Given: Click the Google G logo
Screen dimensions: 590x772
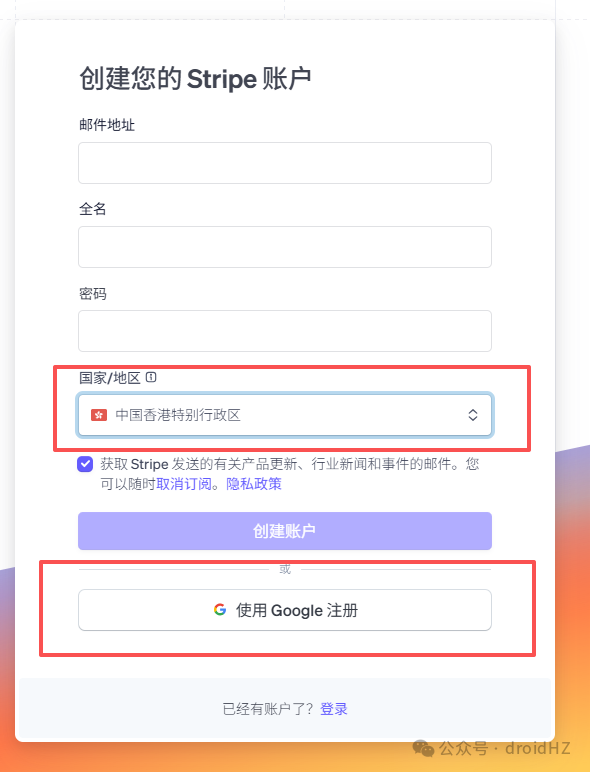Looking at the screenshot, I should pyautogui.click(x=220, y=610).
